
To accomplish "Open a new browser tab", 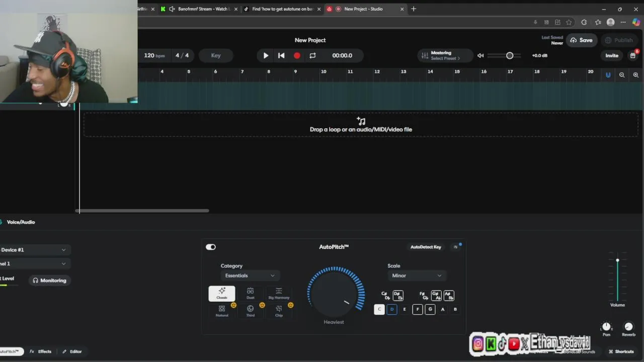I will click(x=414, y=9).
